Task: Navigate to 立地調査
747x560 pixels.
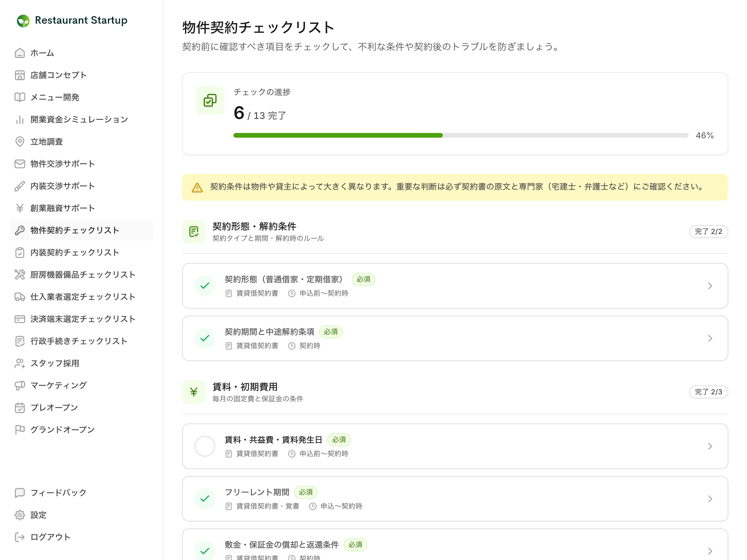Action: [81, 142]
